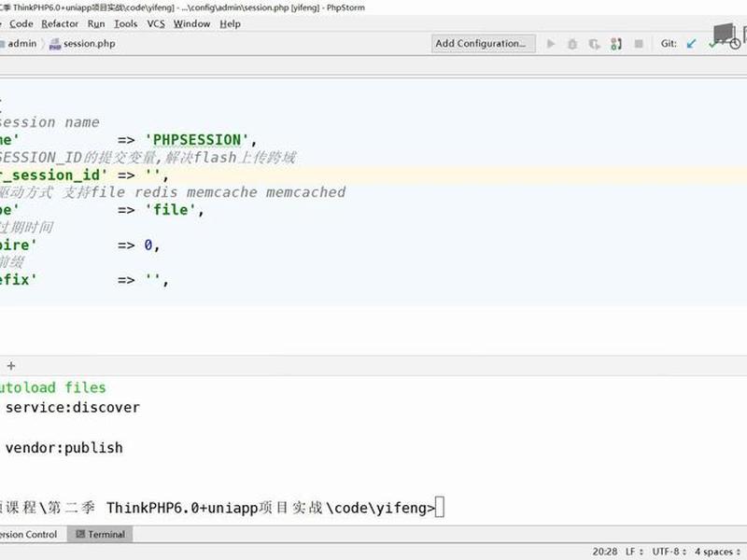This screenshot has height=560, width=747.
Task: Click the terminal prompt input cursor
Action: [x=440, y=507]
